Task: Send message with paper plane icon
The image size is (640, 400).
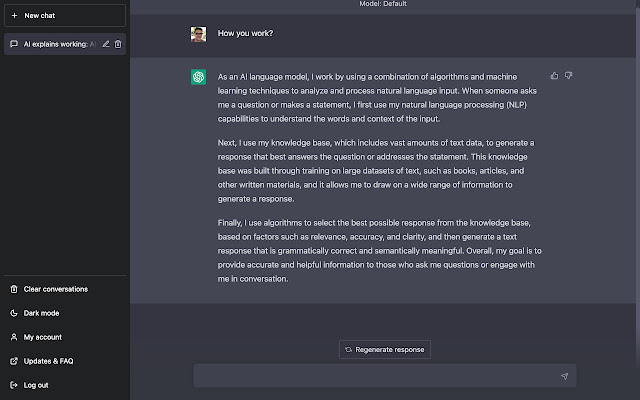Action: [x=564, y=376]
